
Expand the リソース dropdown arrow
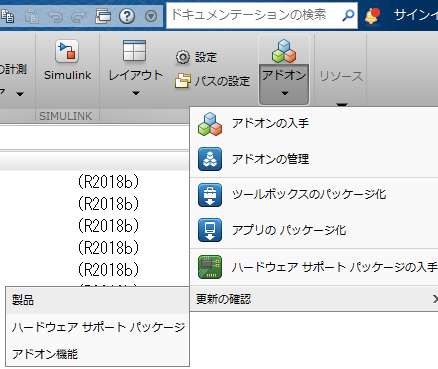[x=342, y=104]
